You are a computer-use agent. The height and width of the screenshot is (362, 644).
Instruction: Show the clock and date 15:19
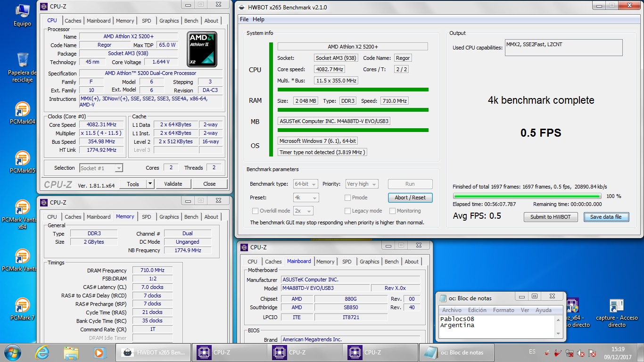[618, 353]
